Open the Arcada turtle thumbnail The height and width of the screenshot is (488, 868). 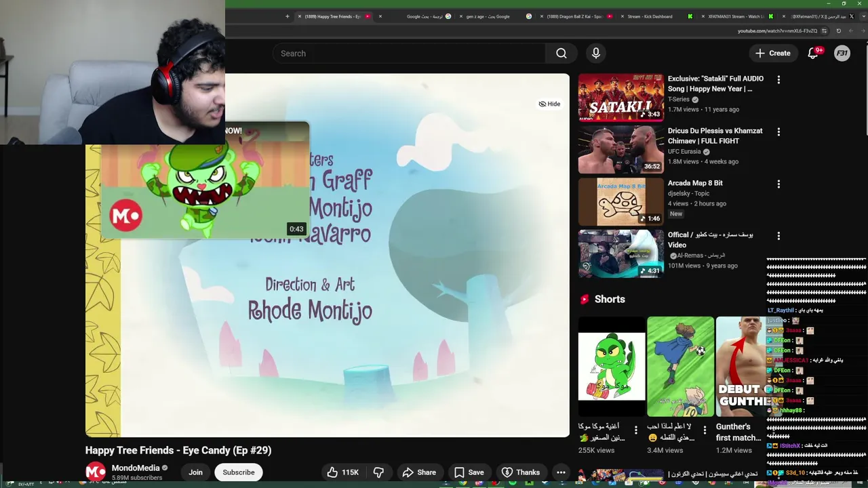click(621, 201)
